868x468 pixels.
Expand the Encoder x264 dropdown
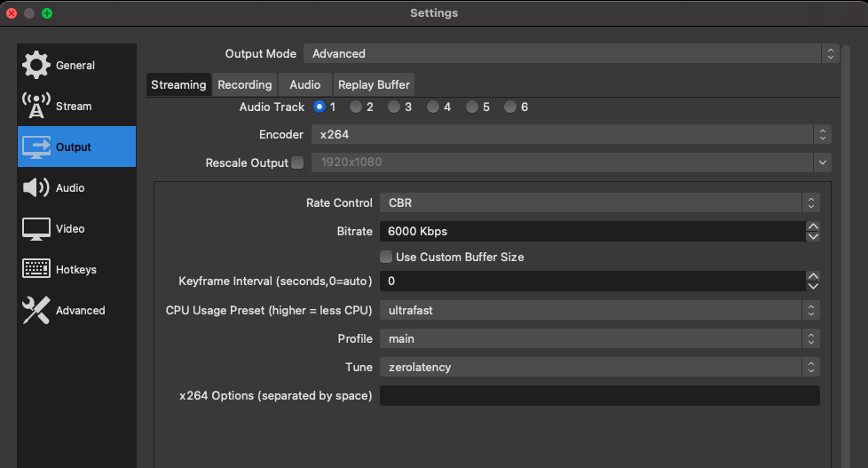(572, 135)
